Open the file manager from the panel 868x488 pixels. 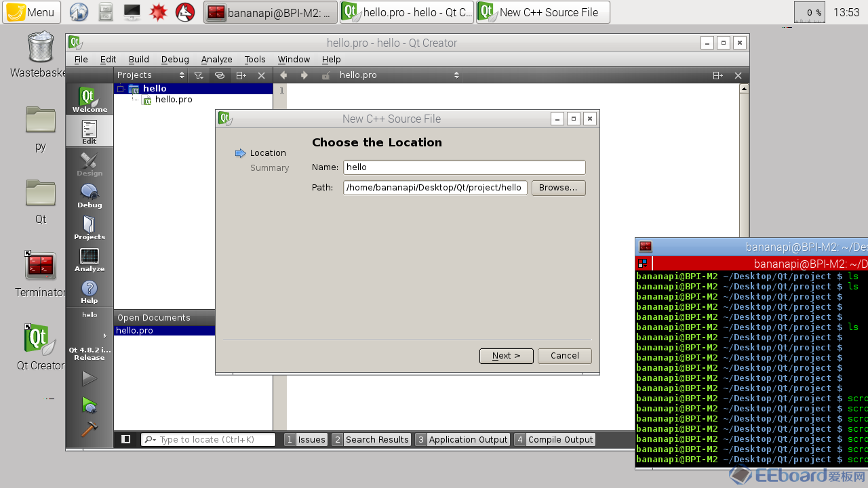pos(105,12)
